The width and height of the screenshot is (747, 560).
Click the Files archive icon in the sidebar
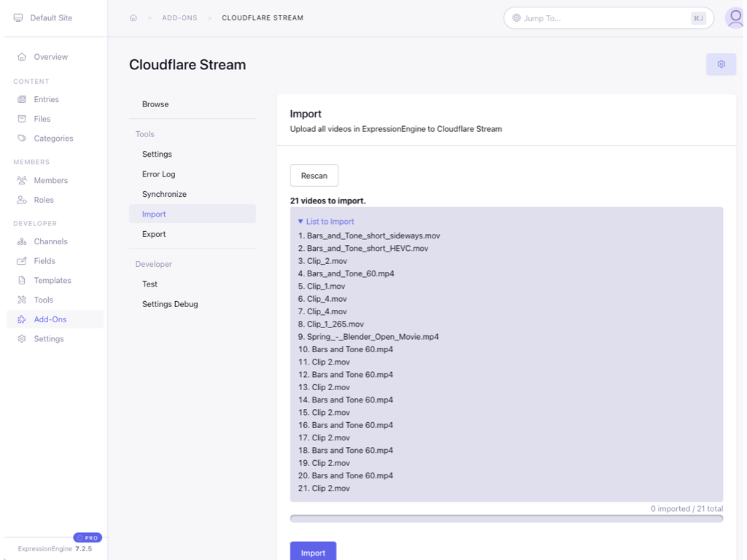pyautogui.click(x=22, y=119)
